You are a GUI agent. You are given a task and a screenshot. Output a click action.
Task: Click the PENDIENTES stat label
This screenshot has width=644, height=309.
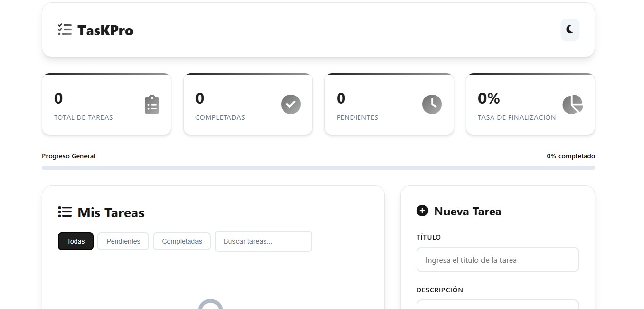tap(357, 117)
